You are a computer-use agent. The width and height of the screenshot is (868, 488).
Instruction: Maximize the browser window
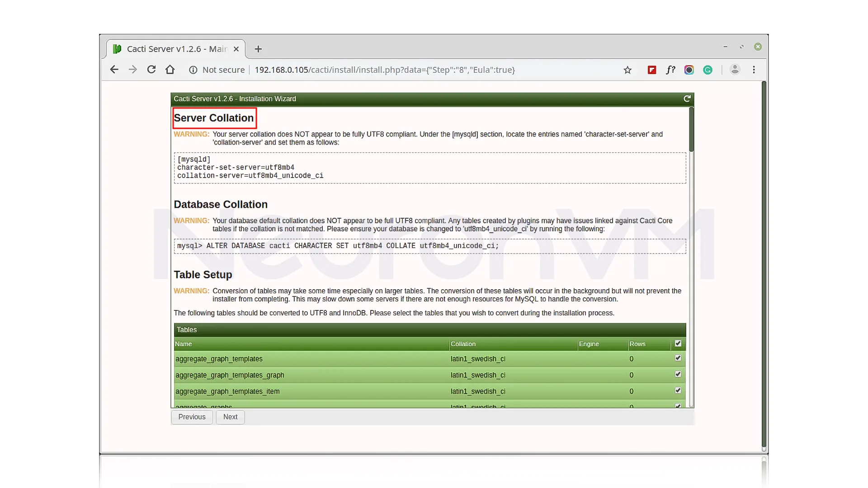pos(741,47)
